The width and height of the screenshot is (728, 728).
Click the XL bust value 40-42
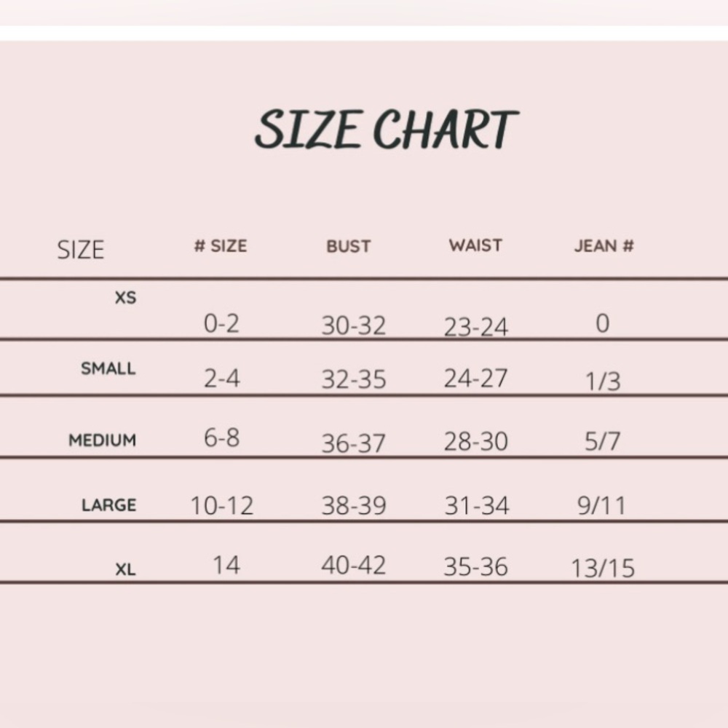click(354, 565)
